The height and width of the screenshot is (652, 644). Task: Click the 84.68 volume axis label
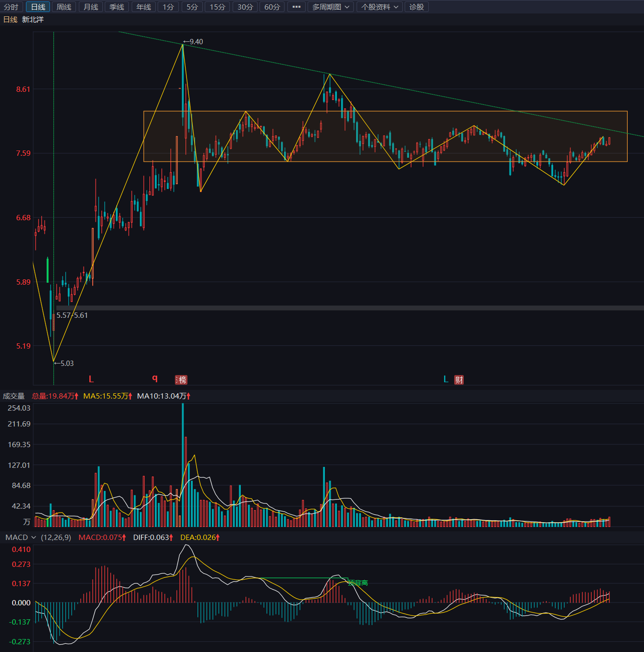(x=21, y=485)
